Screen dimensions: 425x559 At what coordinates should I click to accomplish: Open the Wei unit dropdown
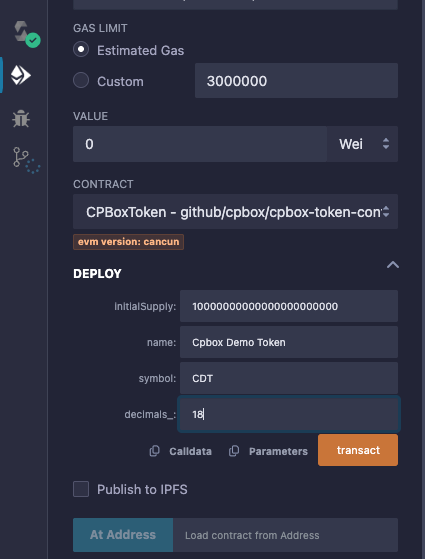pyautogui.click(x=362, y=144)
